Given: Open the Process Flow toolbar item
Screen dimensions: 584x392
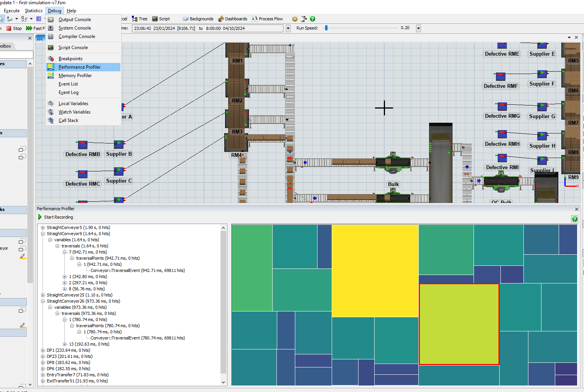Looking at the screenshot, I should pyautogui.click(x=267, y=19).
